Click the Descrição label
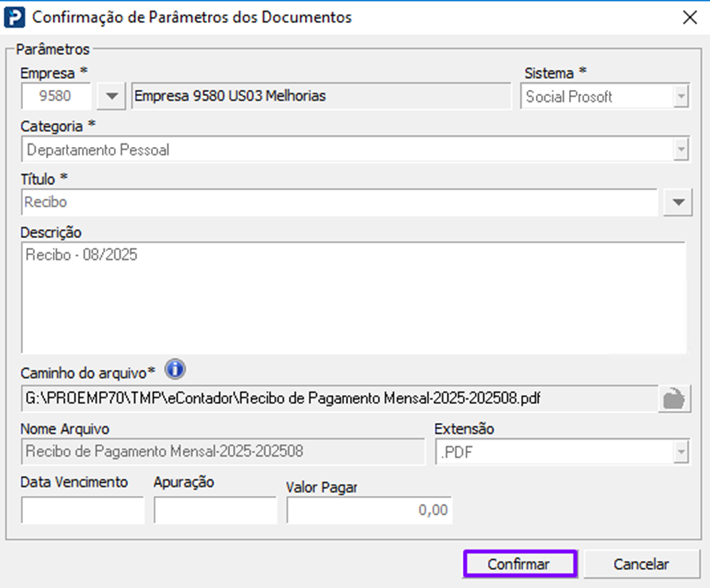This screenshot has width=710, height=588. tap(51, 233)
